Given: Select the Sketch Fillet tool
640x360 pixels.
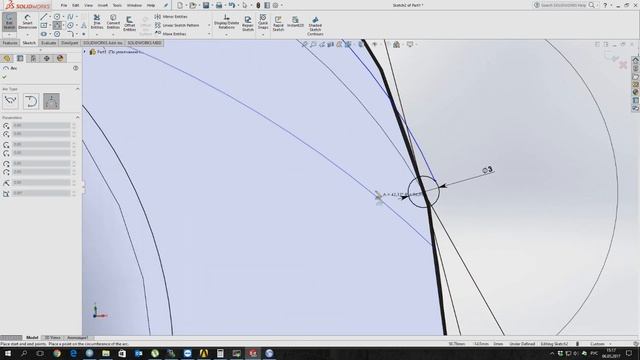Looking at the screenshot, I should [70, 34].
